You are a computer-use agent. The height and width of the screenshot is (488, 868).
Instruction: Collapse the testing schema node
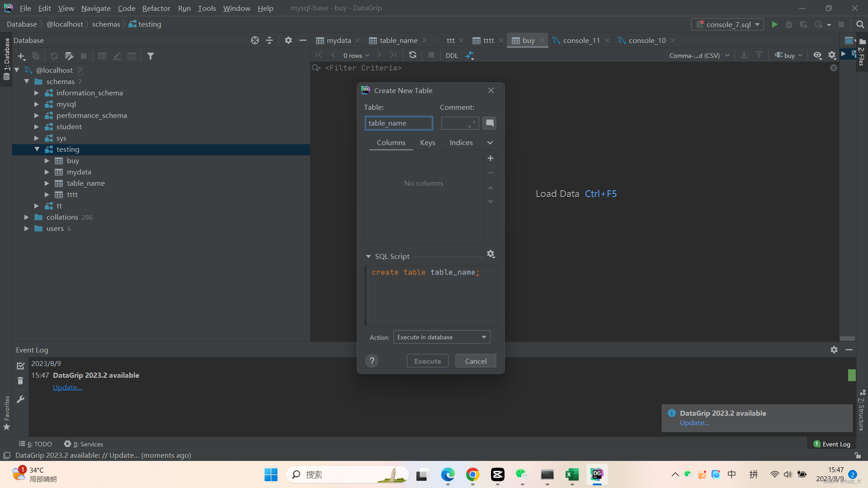point(37,149)
